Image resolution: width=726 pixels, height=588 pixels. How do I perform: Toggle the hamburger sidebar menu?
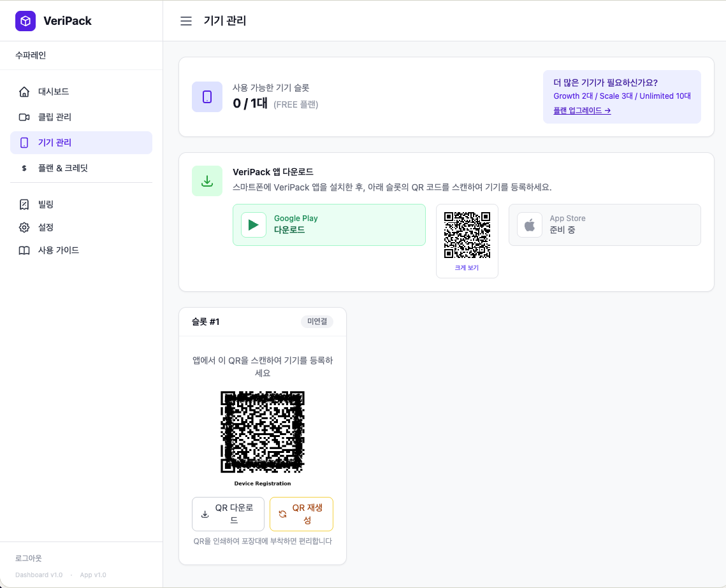pos(186,21)
